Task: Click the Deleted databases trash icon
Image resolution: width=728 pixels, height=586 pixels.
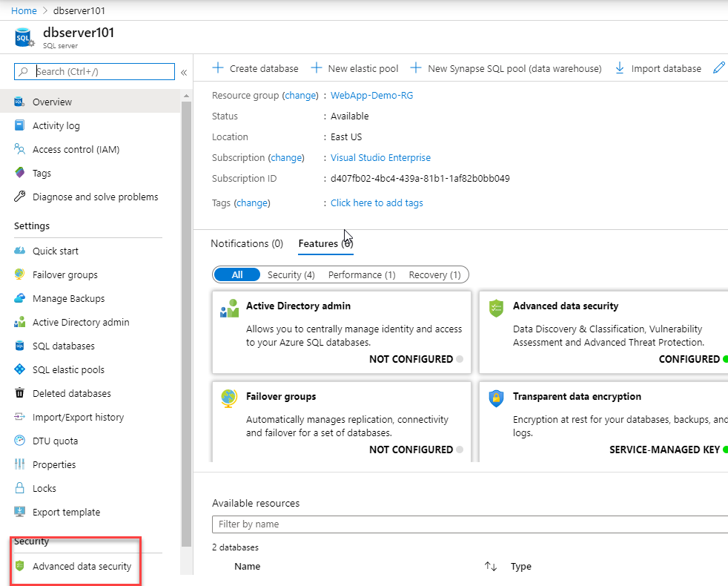Action: coord(19,393)
